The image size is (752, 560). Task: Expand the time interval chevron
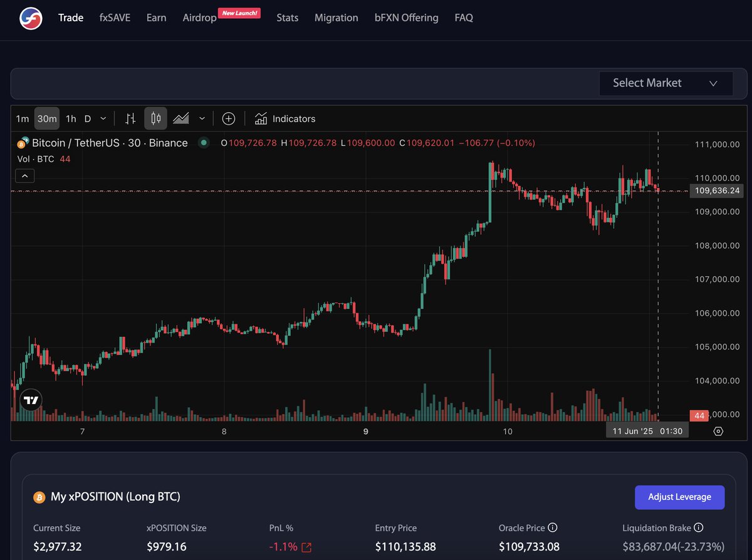(x=103, y=118)
